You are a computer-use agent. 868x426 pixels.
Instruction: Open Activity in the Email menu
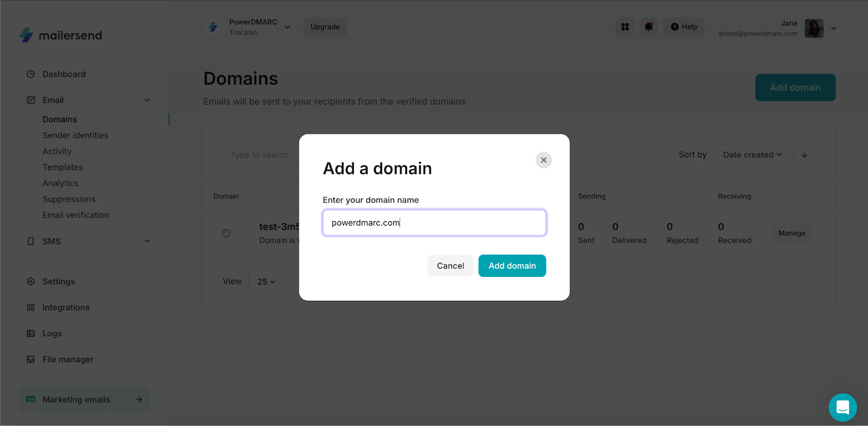tap(57, 151)
